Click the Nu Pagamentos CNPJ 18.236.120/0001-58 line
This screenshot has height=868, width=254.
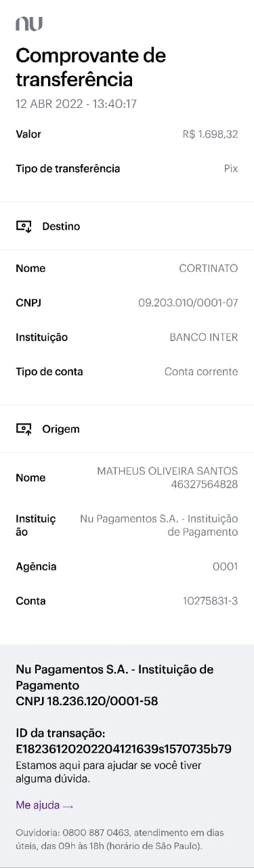(87, 701)
